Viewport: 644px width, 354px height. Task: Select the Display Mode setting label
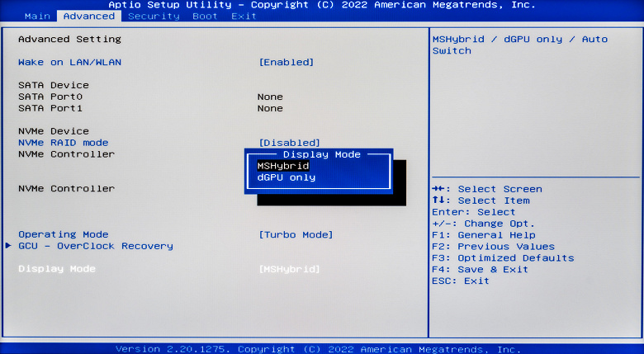pyautogui.click(x=57, y=269)
